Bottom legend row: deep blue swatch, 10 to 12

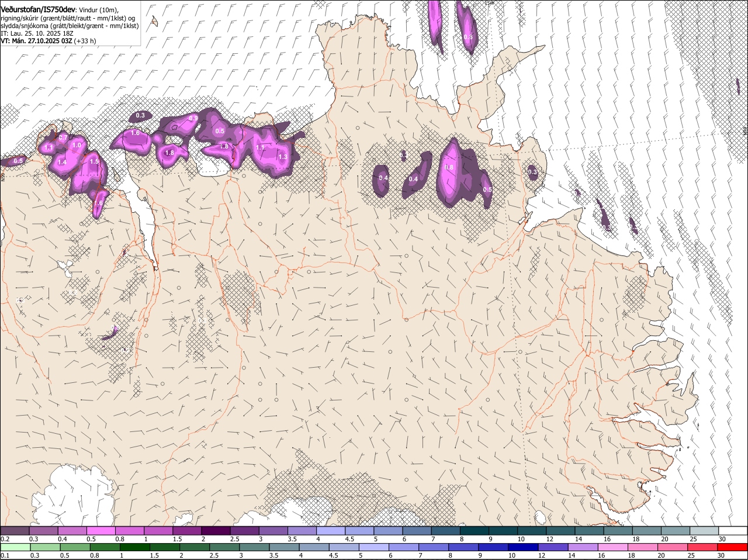(x=525, y=547)
